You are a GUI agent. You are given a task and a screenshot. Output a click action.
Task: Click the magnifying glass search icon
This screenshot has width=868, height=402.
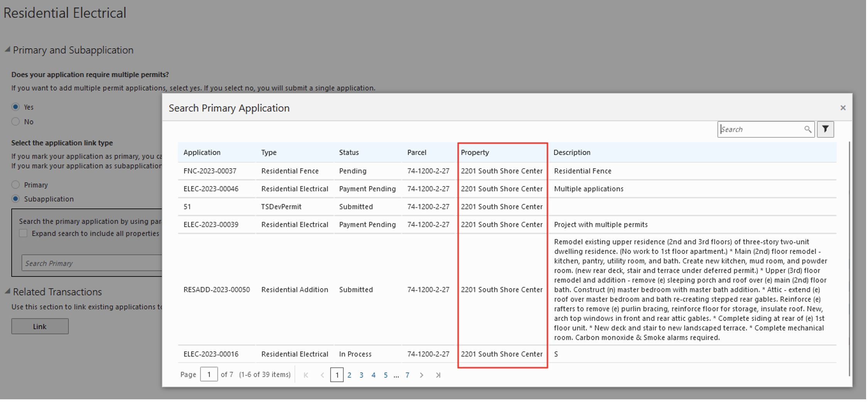(808, 129)
